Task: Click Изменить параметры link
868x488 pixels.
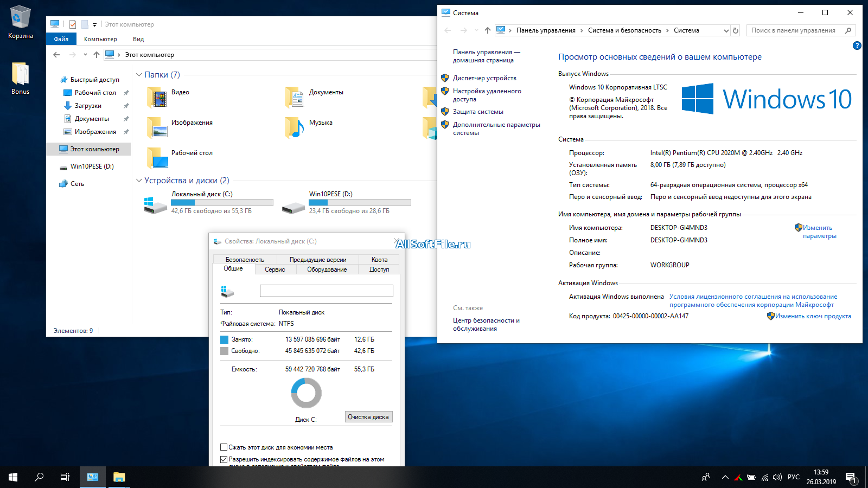Action: (x=819, y=232)
